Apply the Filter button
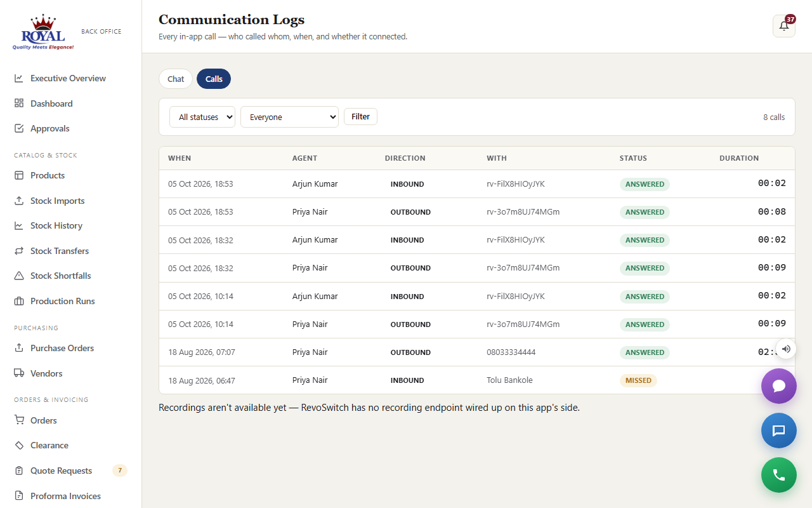This screenshot has height=508, width=812. click(x=360, y=116)
